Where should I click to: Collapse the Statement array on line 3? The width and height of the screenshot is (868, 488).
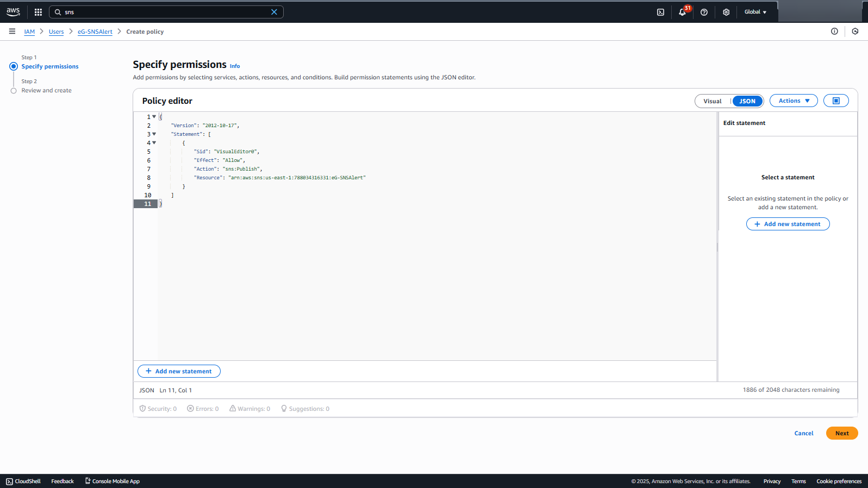[x=154, y=134]
